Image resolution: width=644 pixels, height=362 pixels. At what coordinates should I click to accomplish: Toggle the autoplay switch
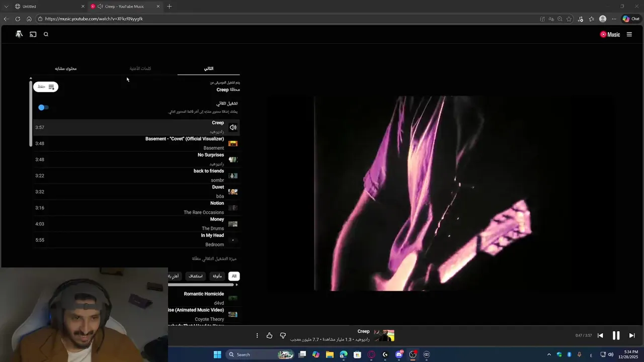(43, 107)
